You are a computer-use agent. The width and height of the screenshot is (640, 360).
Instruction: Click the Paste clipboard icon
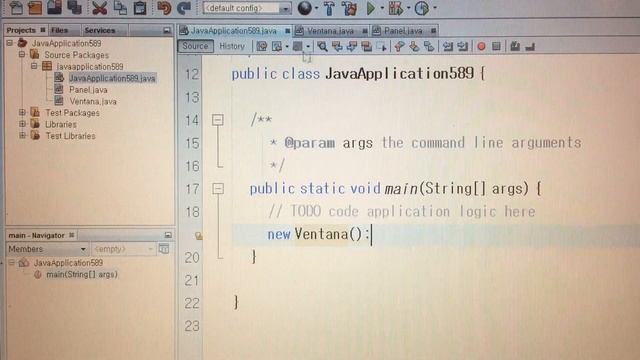(140, 7)
